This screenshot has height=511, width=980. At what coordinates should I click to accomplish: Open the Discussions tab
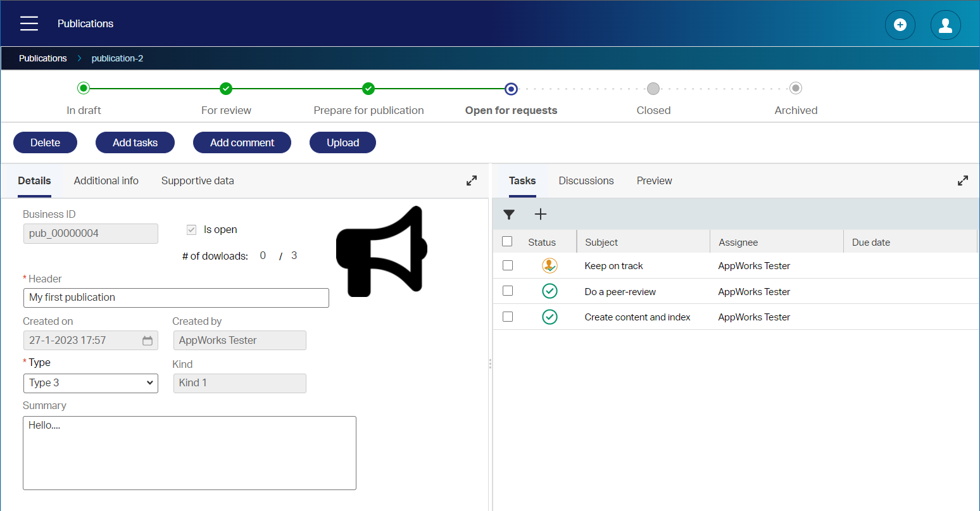click(x=586, y=181)
